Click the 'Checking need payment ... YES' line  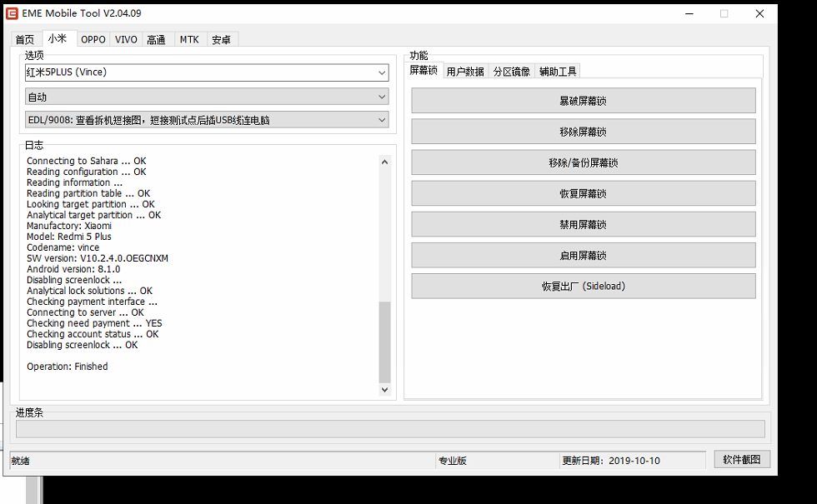click(x=94, y=323)
